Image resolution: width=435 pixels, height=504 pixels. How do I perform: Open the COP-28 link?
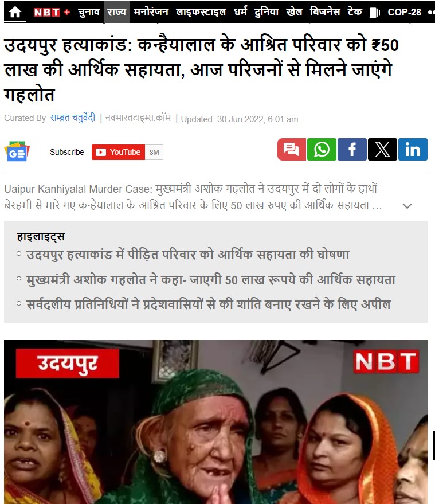tap(404, 12)
